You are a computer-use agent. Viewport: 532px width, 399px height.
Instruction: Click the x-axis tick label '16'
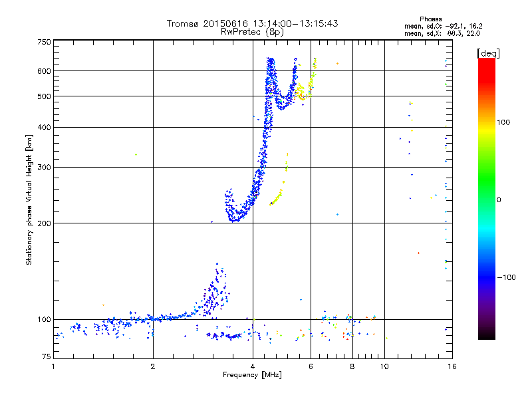point(452,366)
